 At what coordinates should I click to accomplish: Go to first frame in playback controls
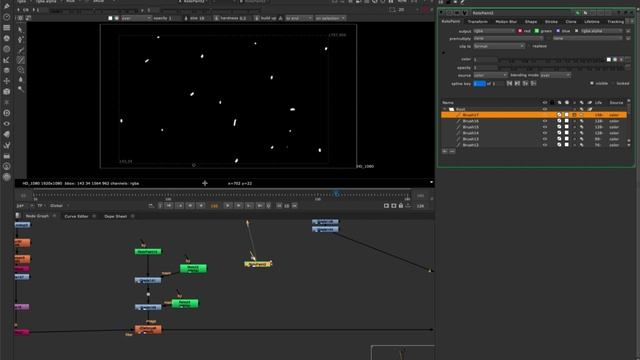[169, 206]
